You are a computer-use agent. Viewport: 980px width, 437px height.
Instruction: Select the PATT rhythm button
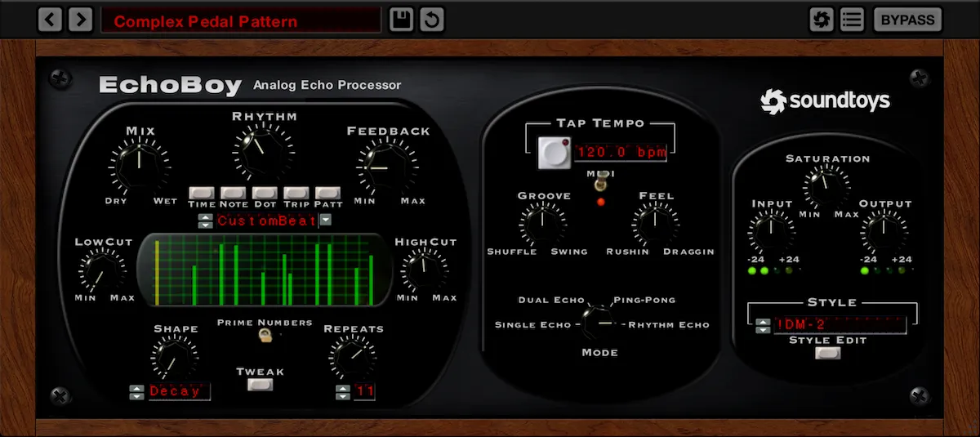328,193
